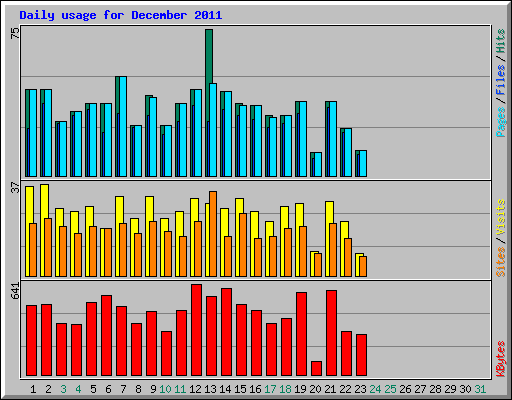This screenshot has height=400, width=512.
Task: Click day label '16' on the x-axis
Action: coord(255,389)
